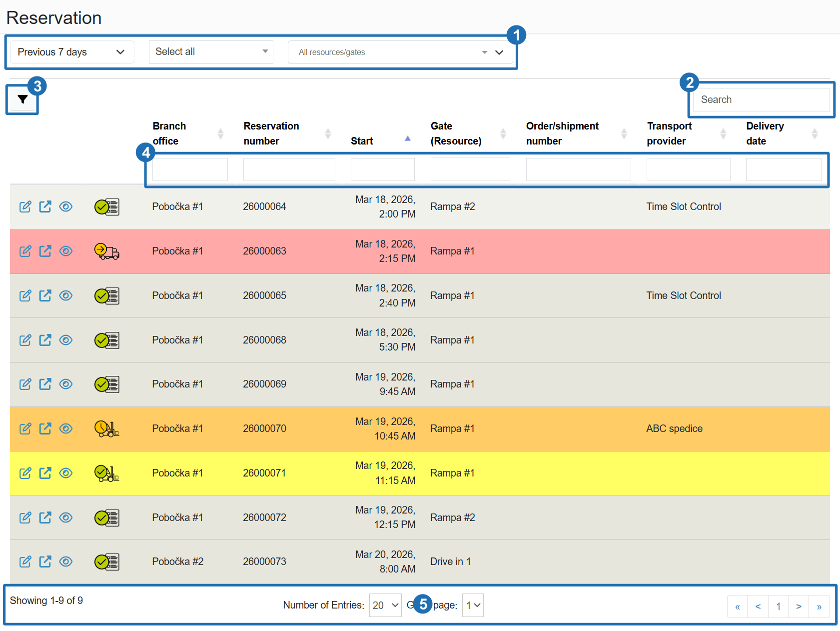Open reservation 26000063 in new window
This screenshot has width=840, height=631.
tap(45, 251)
